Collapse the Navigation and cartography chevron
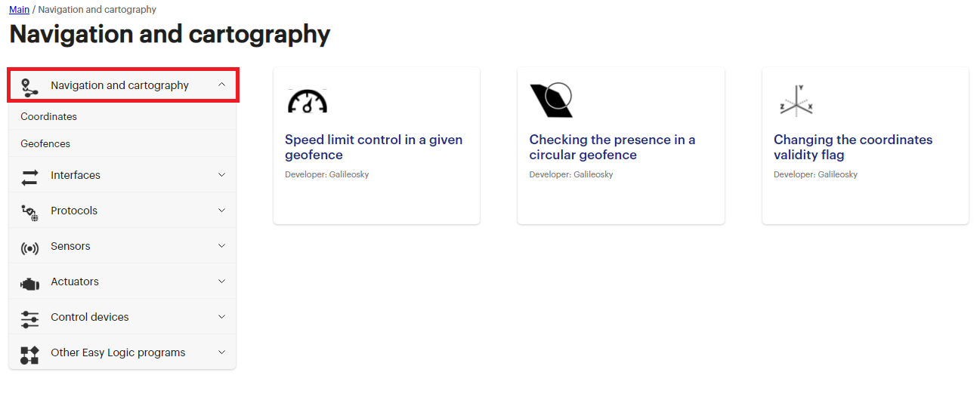The height and width of the screenshot is (397, 980). (x=221, y=85)
